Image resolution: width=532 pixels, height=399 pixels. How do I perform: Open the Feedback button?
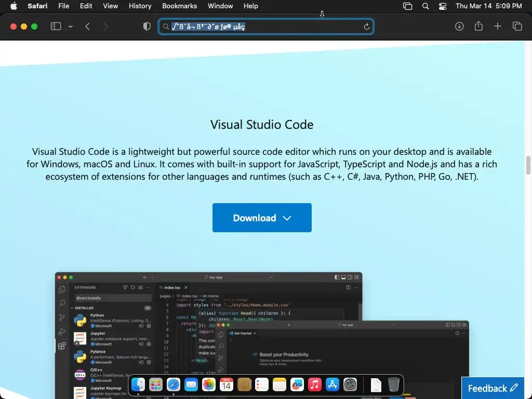[493, 388]
